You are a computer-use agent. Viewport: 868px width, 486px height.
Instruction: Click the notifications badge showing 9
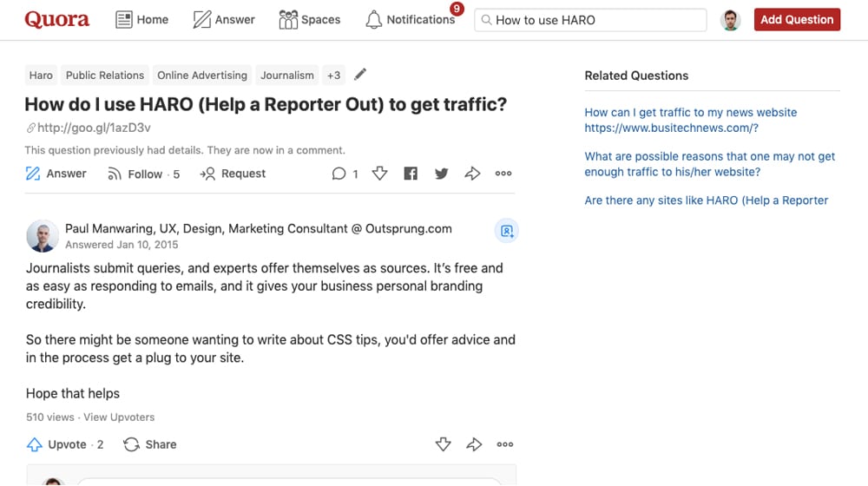click(x=457, y=9)
